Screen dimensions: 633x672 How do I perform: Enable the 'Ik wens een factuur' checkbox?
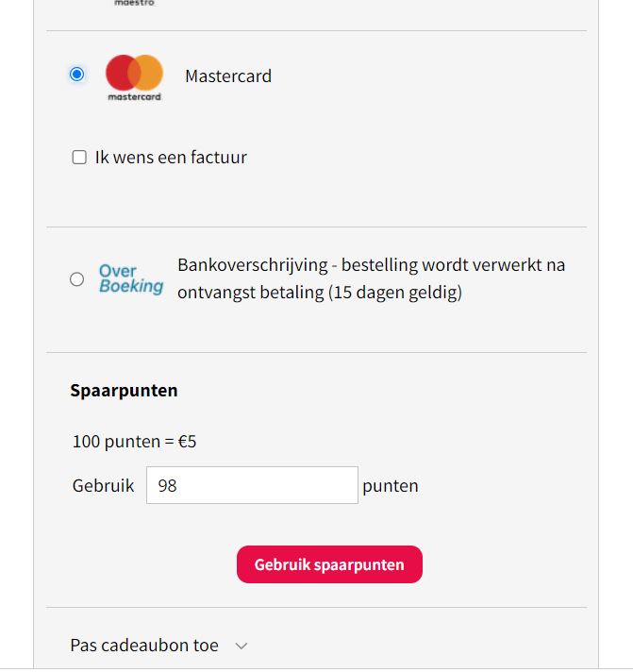pos(79,158)
